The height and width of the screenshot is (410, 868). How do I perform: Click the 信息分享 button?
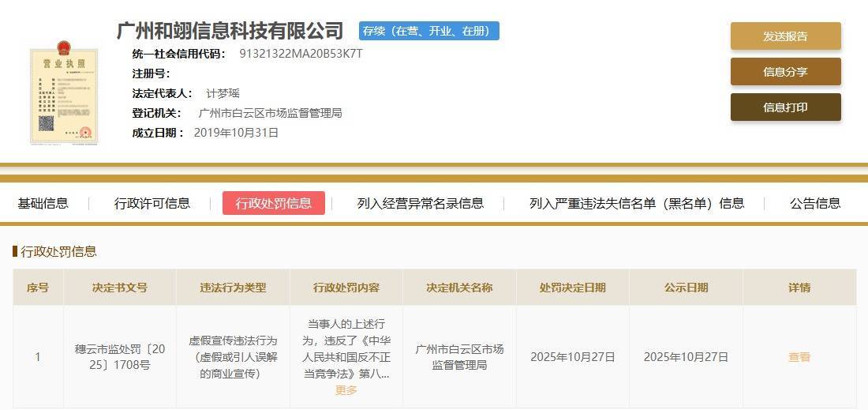(785, 71)
